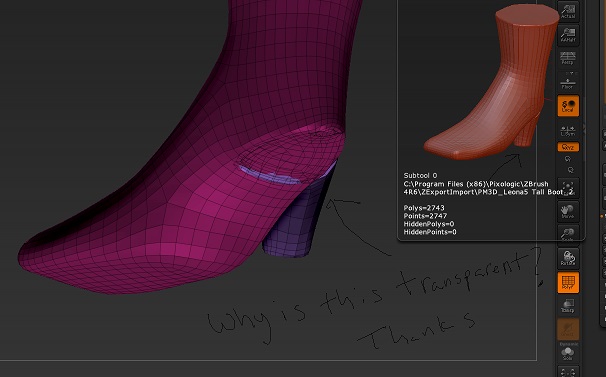Toggle Transp transparency mode
Screen dimensions: 606x377
pos(568,305)
